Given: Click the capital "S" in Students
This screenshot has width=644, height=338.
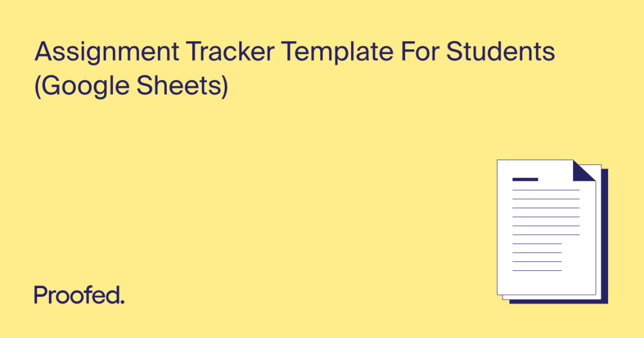Looking at the screenshot, I should (x=455, y=54).
